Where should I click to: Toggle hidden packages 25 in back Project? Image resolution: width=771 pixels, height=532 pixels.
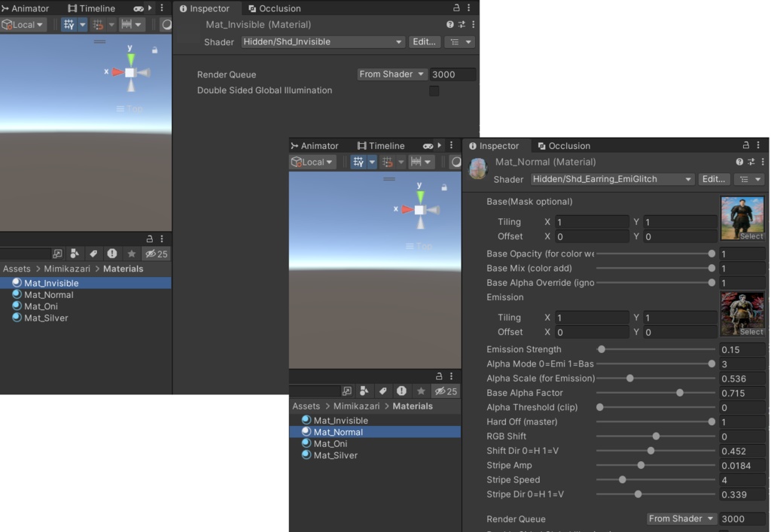click(157, 254)
